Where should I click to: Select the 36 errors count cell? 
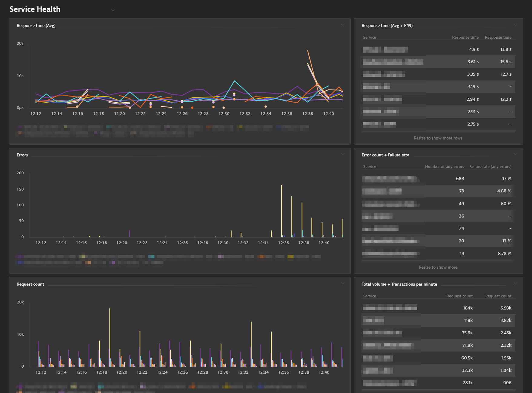click(x=461, y=216)
